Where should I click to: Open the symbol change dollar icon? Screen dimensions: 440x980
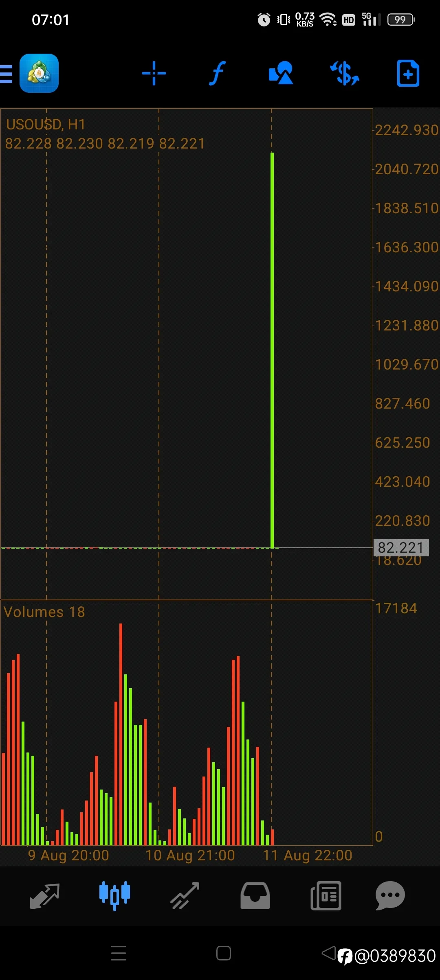pyautogui.click(x=345, y=73)
